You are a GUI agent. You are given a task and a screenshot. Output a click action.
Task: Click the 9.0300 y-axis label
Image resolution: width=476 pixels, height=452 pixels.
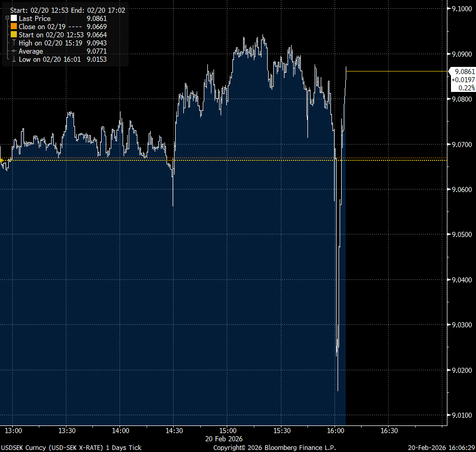[462, 325]
